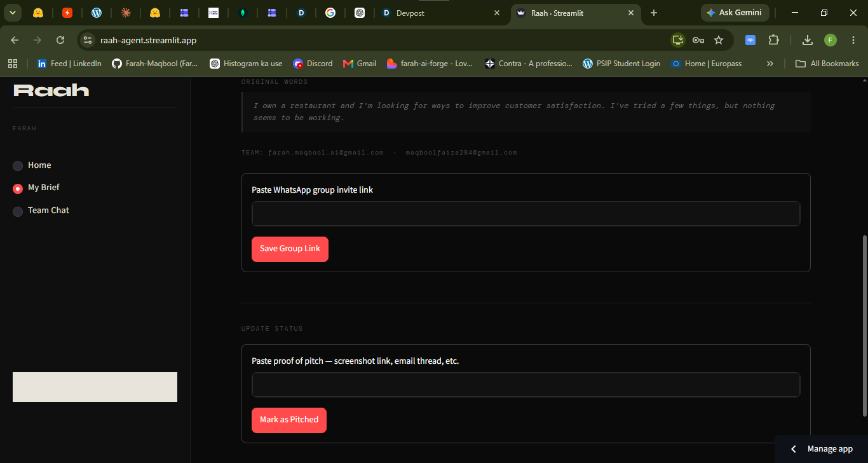Open the Chrome three-dot menu
The image size is (868, 463).
[x=853, y=40]
